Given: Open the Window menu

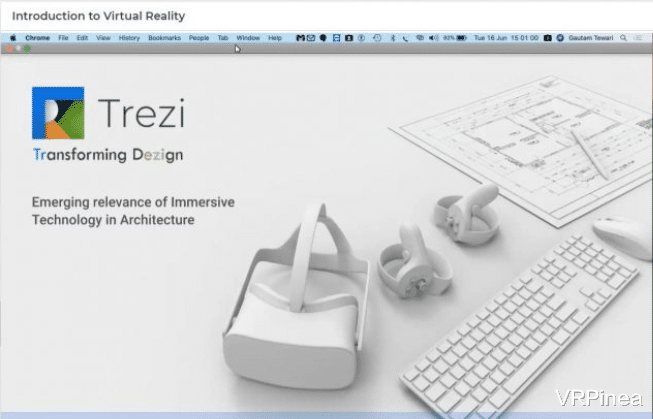Looking at the screenshot, I should [x=248, y=38].
